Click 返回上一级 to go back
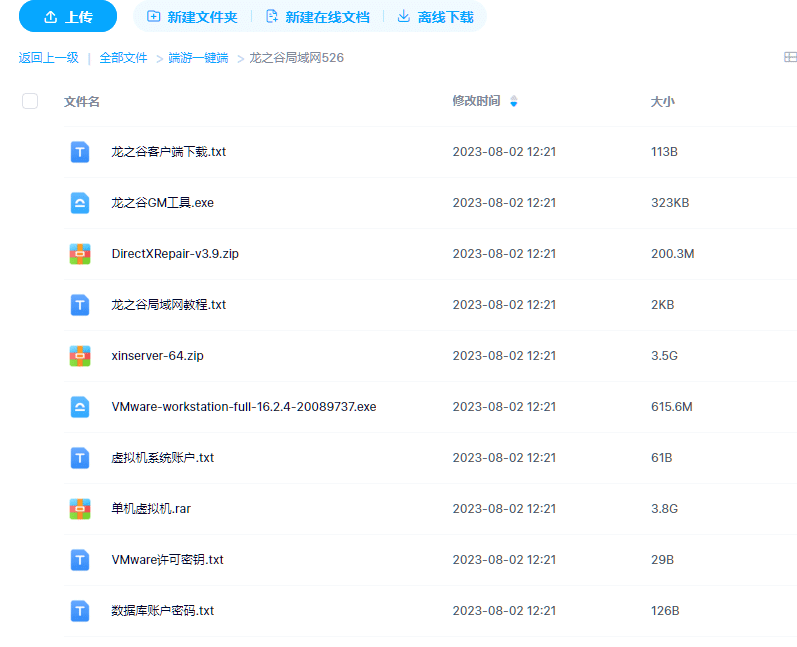This screenshot has height=647, width=797. (48, 58)
